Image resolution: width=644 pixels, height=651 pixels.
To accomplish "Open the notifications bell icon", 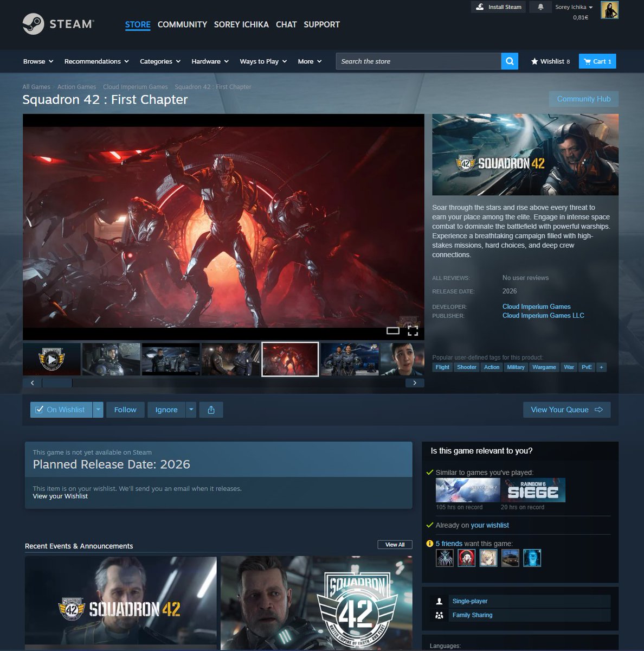I will coord(540,7).
